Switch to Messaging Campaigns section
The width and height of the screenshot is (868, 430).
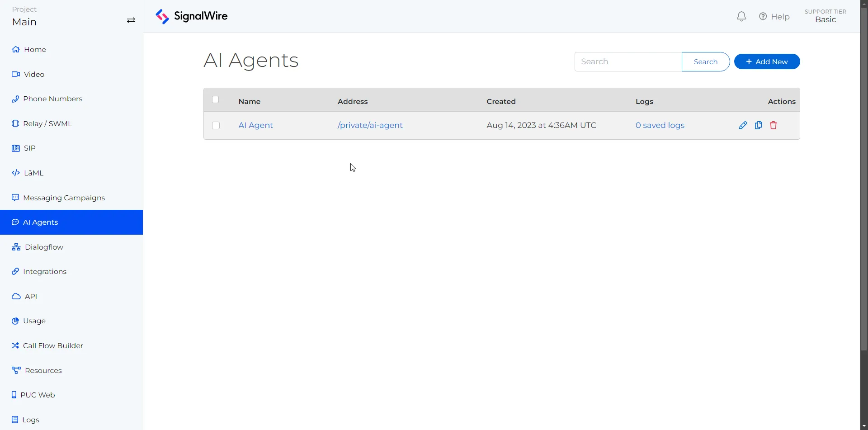click(x=64, y=197)
